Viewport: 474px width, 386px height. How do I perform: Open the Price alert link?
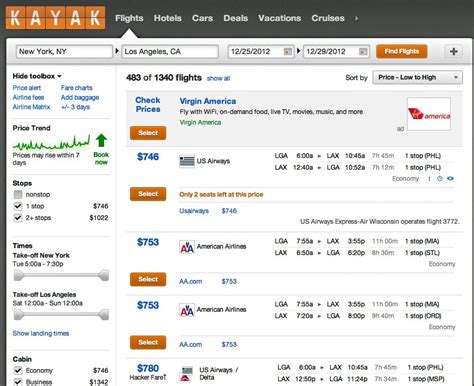pyautogui.click(x=27, y=88)
